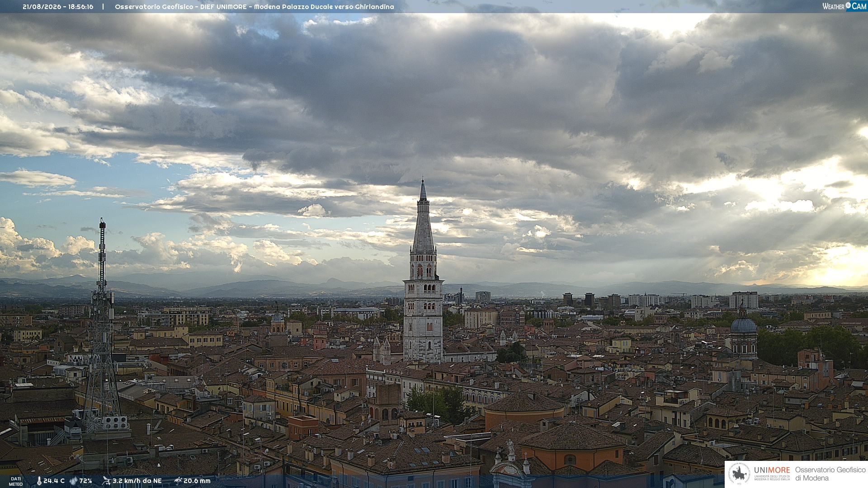Click the anemometer wind speed icon
868x488 pixels.
tap(106, 481)
